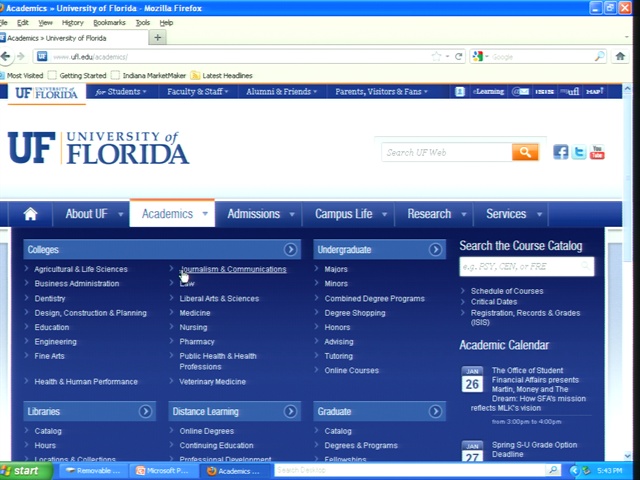640x480 pixels.
Task: Open the Admissions navigation dropdown
Action: (260, 214)
